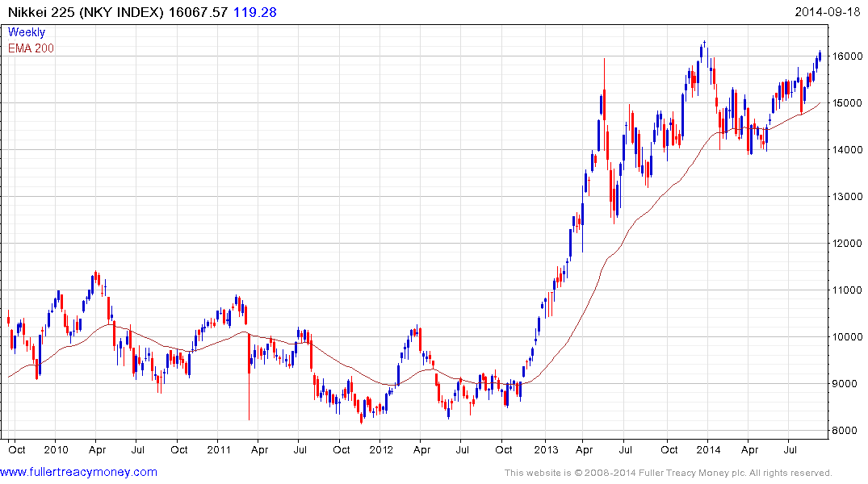Select the 16067.57 last price value

[198, 12]
